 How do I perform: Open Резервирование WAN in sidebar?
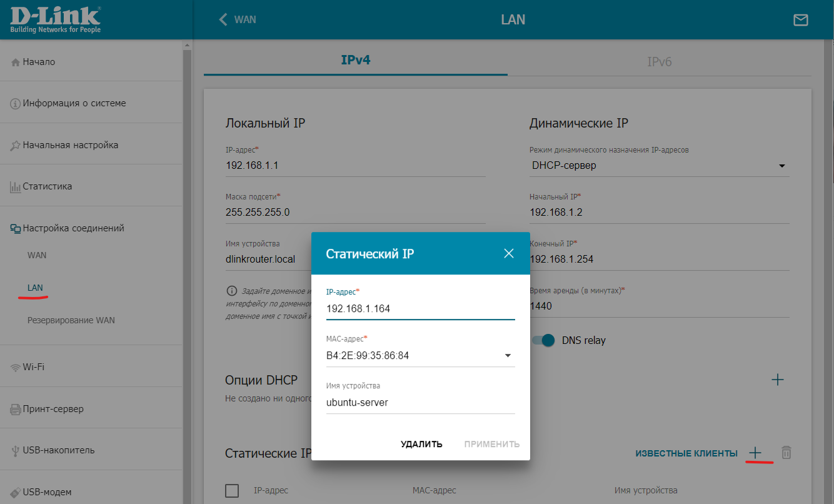pos(71,320)
